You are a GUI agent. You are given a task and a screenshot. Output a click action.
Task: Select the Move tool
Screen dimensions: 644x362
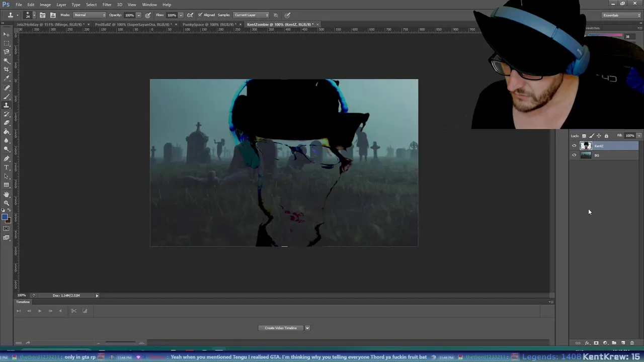click(7, 34)
